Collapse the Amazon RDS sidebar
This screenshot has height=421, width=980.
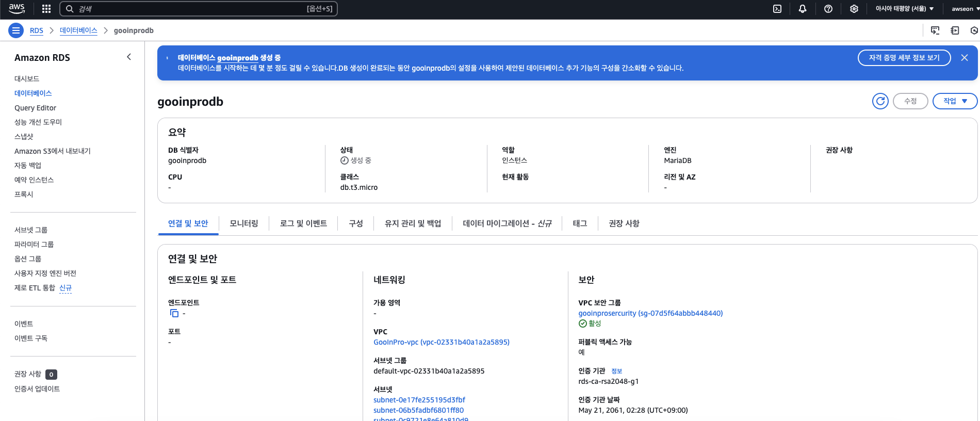point(129,57)
